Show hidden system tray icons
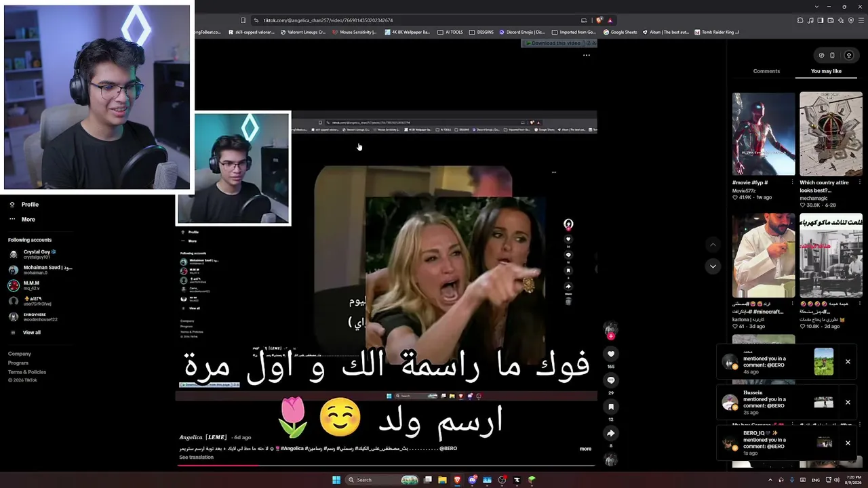The height and width of the screenshot is (488, 868). [x=770, y=480]
